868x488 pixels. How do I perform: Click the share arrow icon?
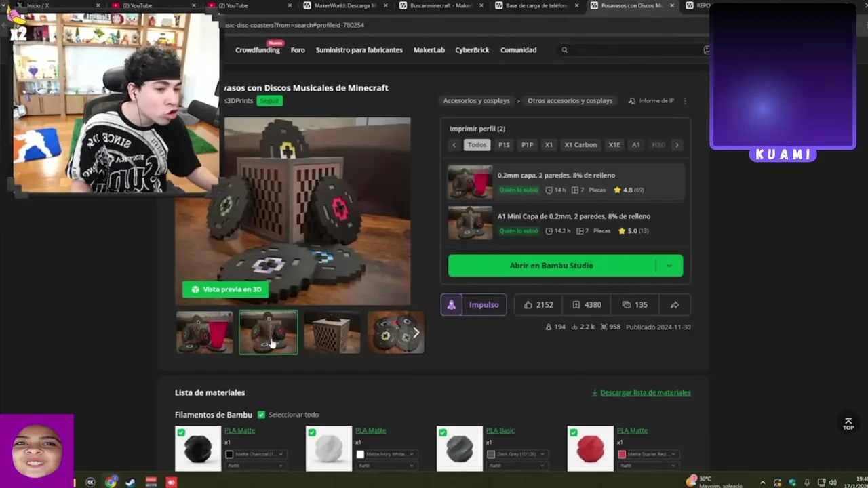pos(675,305)
